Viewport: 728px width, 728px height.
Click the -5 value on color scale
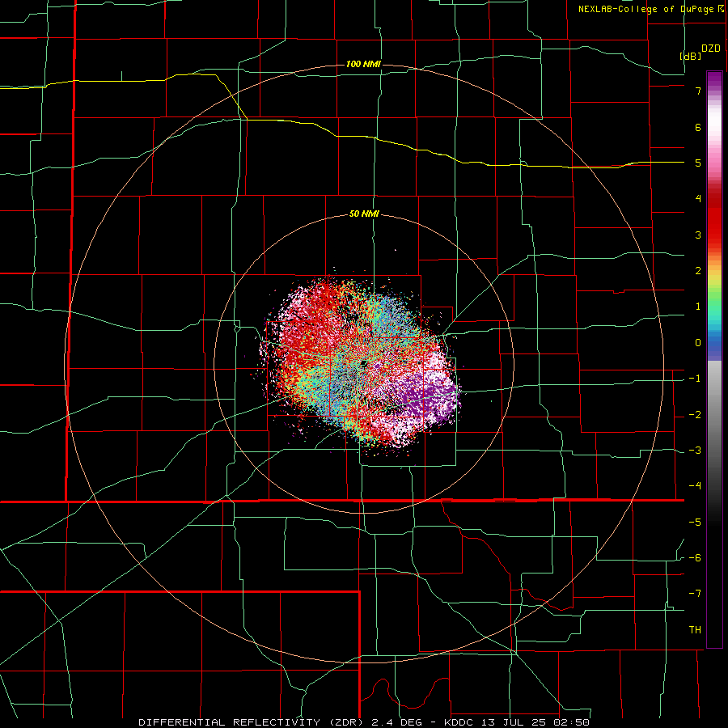[x=695, y=523]
